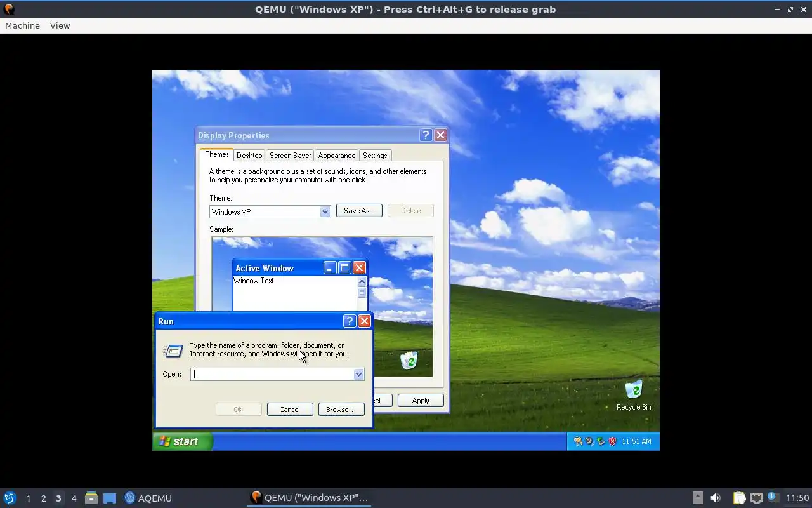812x508 pixels.
Task: Expand the Theme dropdown list
Action: [325, 212]
